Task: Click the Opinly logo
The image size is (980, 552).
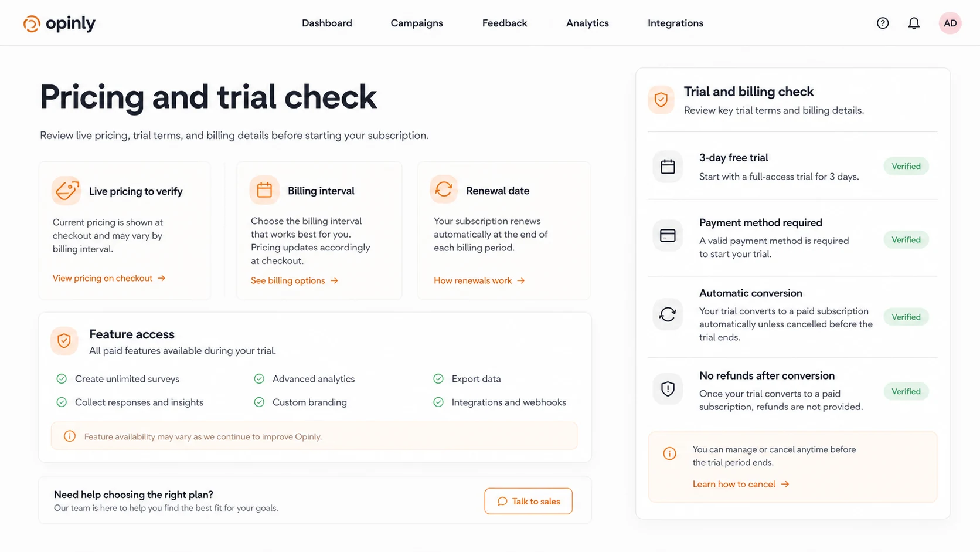Action: pyautogui.click(x=59, y=23)
